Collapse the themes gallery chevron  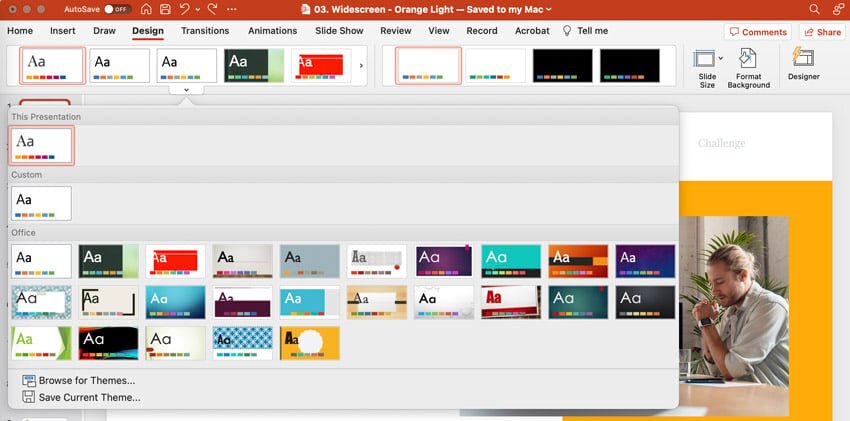[187, 90]
